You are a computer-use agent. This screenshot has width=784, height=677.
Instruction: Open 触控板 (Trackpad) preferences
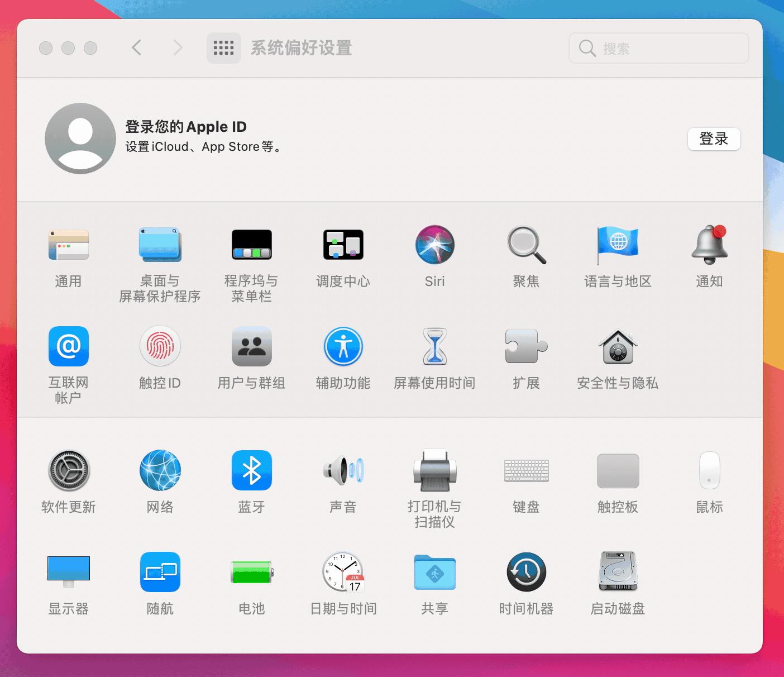(618, 470)
